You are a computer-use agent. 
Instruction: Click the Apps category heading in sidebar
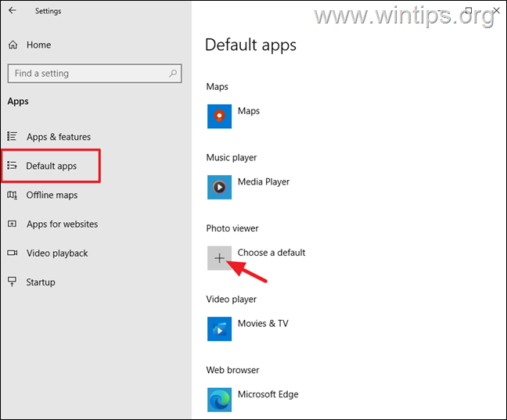pyautogui.click(x=18, y=102)
